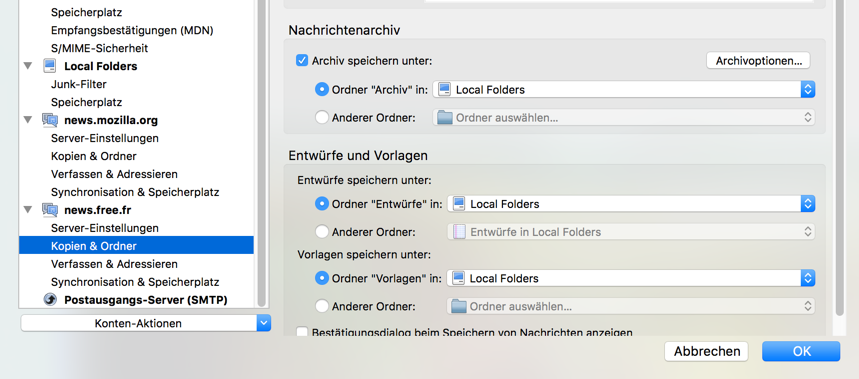Viewport: 859px width, 379px height.
Task: Click computer icon in the Vorlagen Local Folders dropdown
Action: 459,278
